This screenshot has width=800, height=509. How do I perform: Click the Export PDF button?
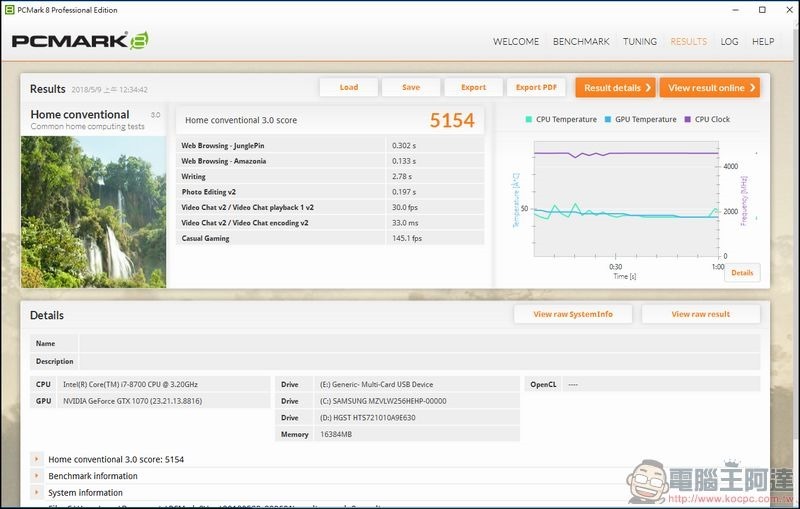(x=536, y=88)
